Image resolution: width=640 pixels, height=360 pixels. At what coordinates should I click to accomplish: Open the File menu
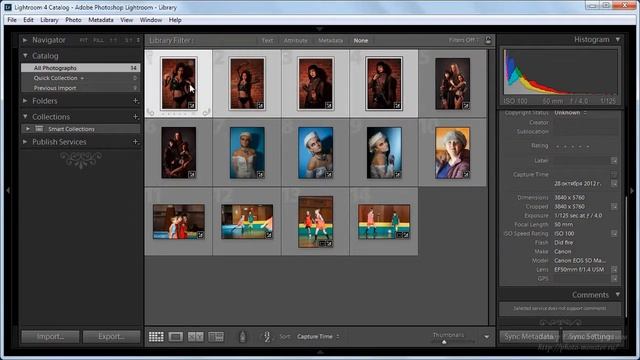point(12,20)
